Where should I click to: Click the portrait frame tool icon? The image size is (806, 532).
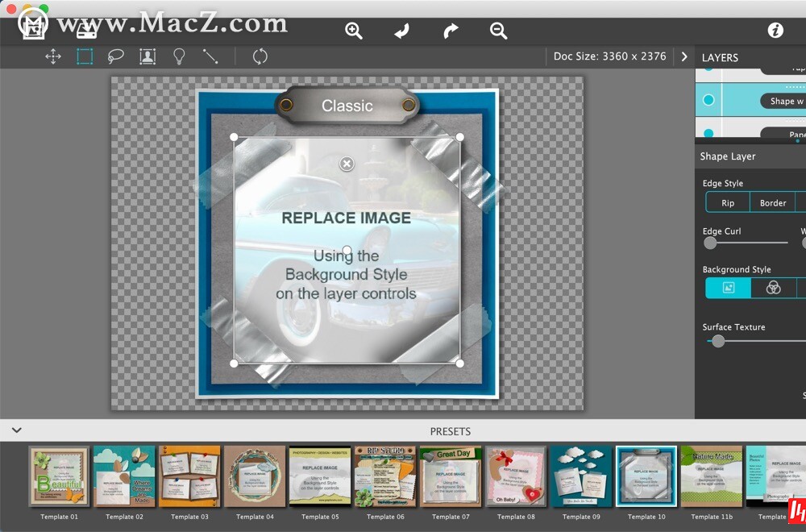147,56
